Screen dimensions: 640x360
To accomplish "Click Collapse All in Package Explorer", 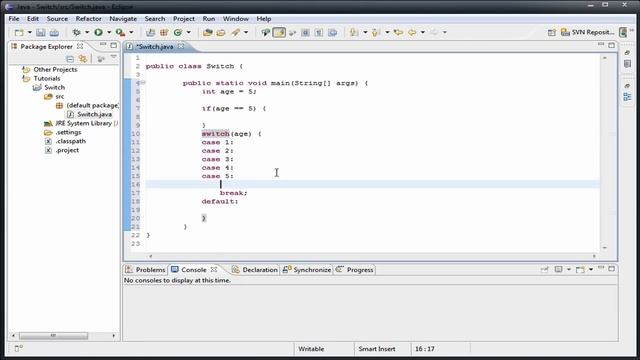I will (70, 59).
